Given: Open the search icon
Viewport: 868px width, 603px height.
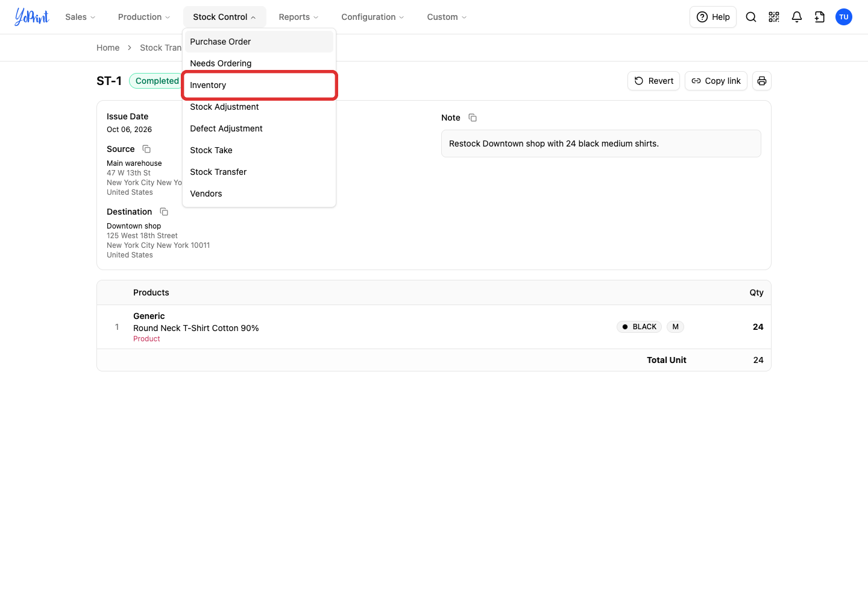Looking at the screenshot, I should click(751, 17).
